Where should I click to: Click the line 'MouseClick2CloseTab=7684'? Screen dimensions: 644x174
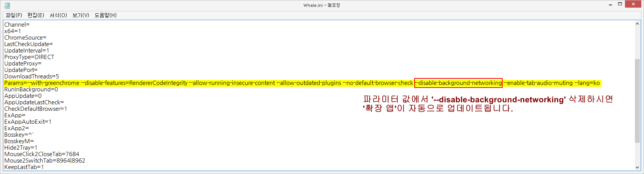pos(42,154)
